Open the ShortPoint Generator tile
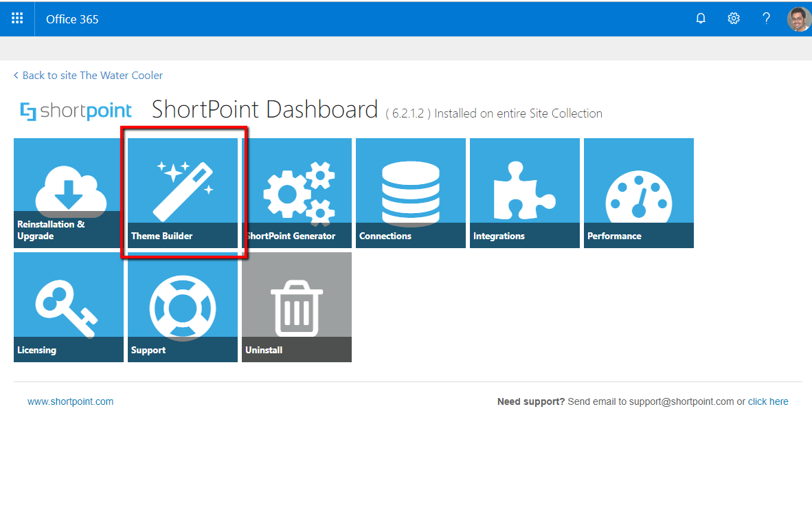This screenshot has width=812, height=532. [297, 192]
